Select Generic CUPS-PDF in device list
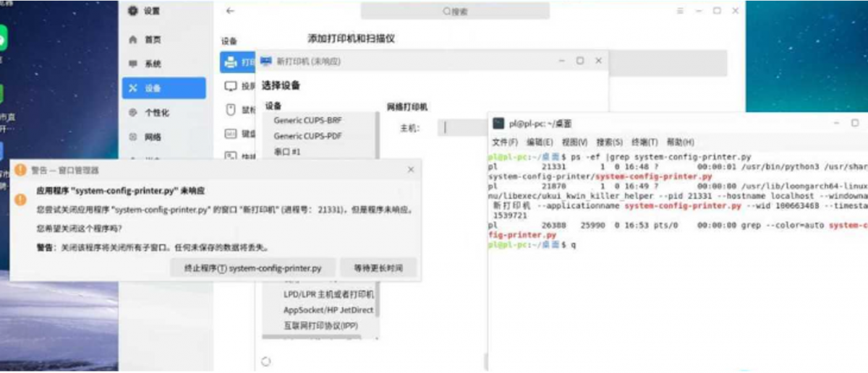This screenshot has height=373, width=868. (307, 136)
